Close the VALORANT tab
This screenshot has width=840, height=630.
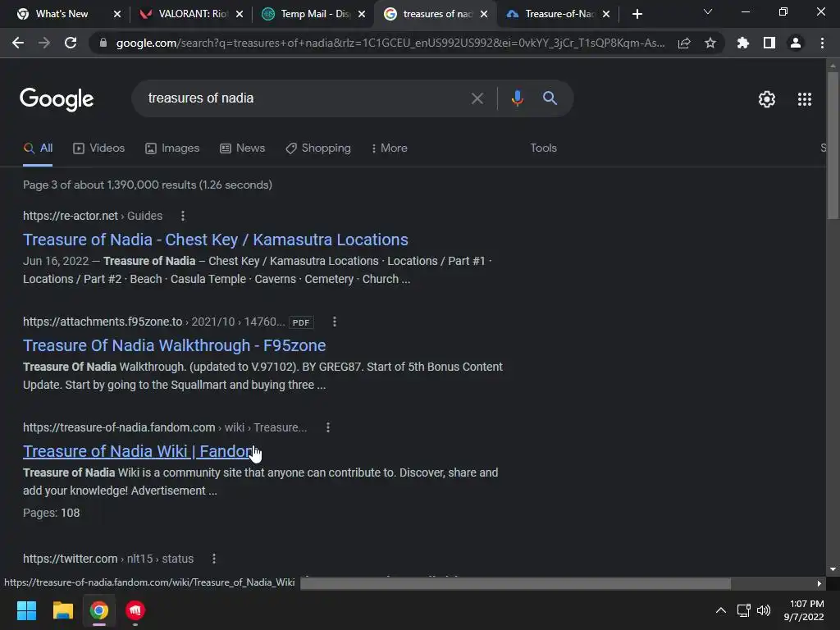tap(240, 14)
